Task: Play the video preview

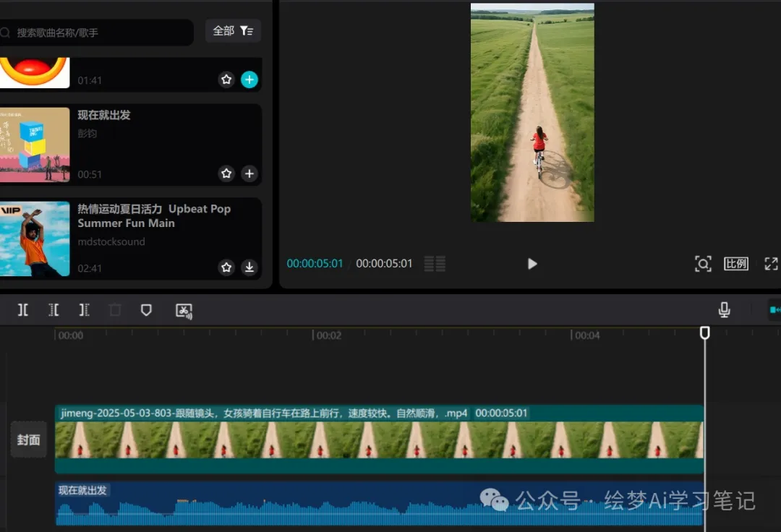Action: [x=532, y=264]
